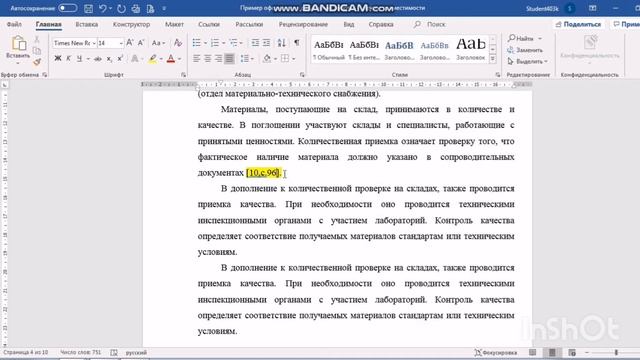This screenshot has height=360, width=640.
Task: Switch to the Ссылки tab
Action: pos(209,24)
